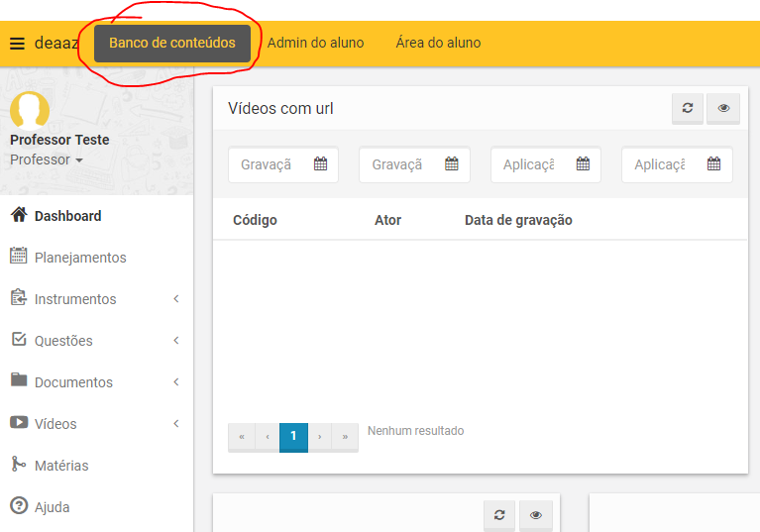Image resolution: width=760 pixels, height=532 pixels.
Task: Open Planejamentos in sidebar
Action: click(x=80, y=258)
